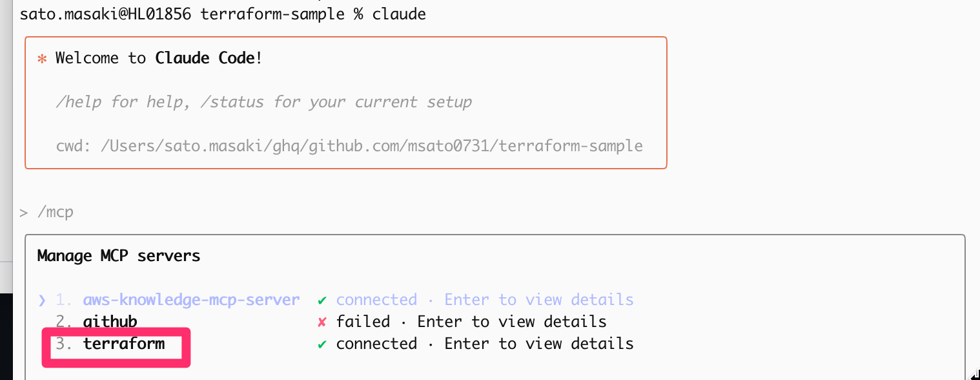Select the github server entry
Viewport: 980px width, 380px height.
pyautogui.click(x=110, y=322)
